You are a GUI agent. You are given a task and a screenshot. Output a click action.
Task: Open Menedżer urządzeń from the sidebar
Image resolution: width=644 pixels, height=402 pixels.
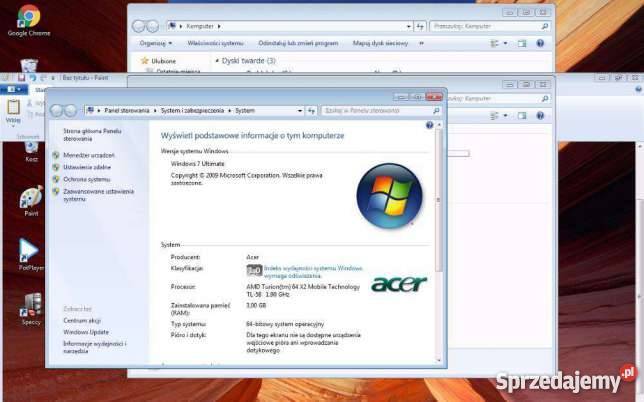(89, 156)
